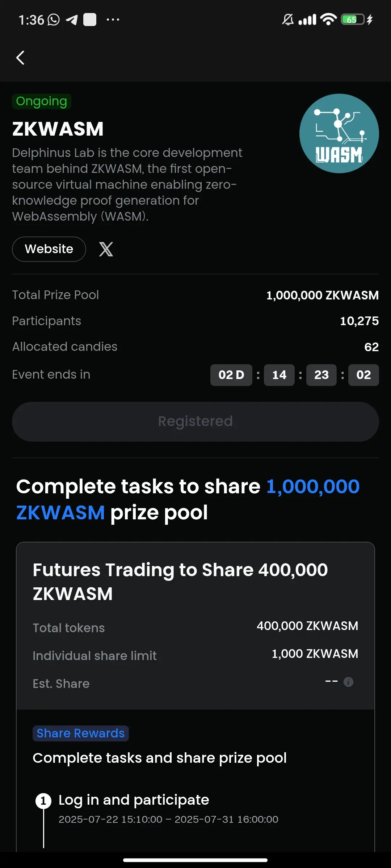Tap the home gesture bar
This screenshot has height=868, width=391.
(195, 860)
